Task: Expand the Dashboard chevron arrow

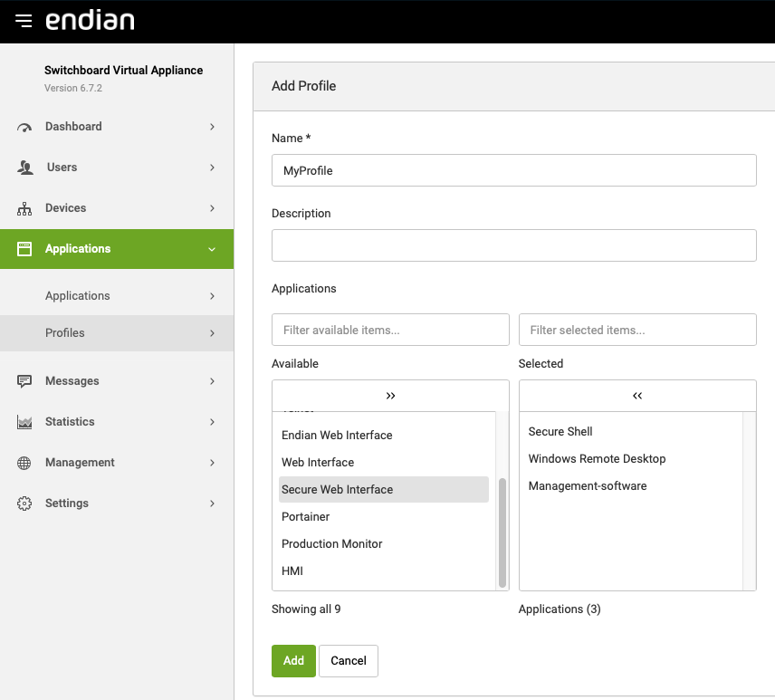Action: click(212, 127)
